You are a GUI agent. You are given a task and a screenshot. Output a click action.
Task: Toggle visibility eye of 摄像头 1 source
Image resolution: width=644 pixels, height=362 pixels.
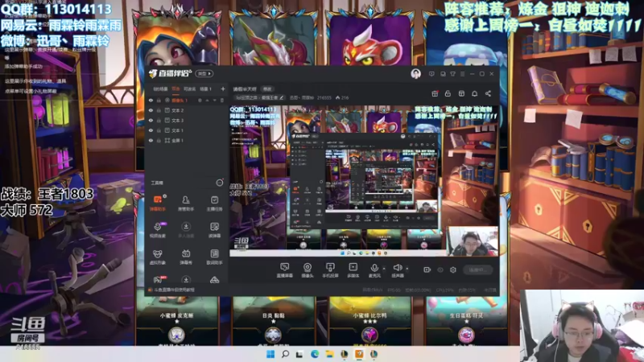tap(151, 100)
